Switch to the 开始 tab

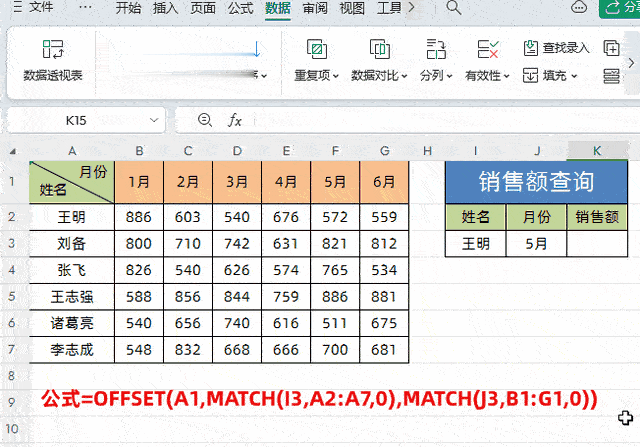(128, 8)
